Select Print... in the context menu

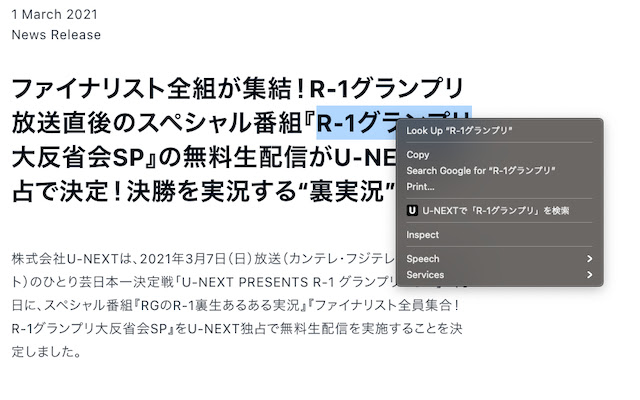point(499,187)
